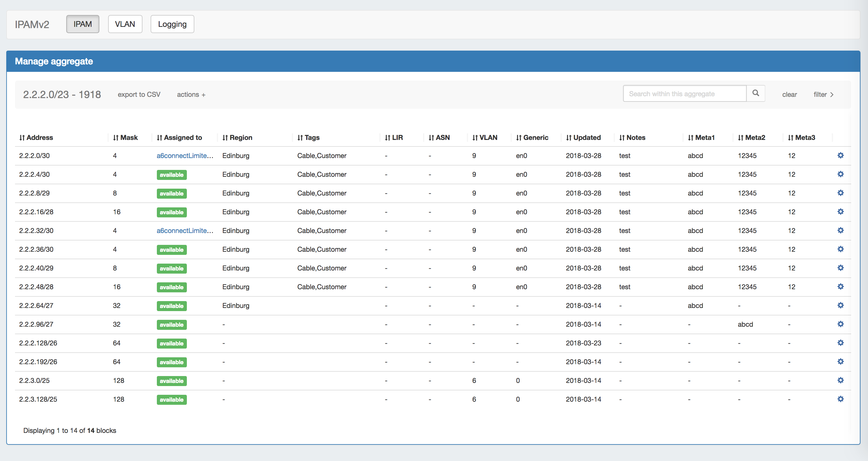Open gear menu for 2.2.2.16/28 row
868x461 pixels.
841,211
